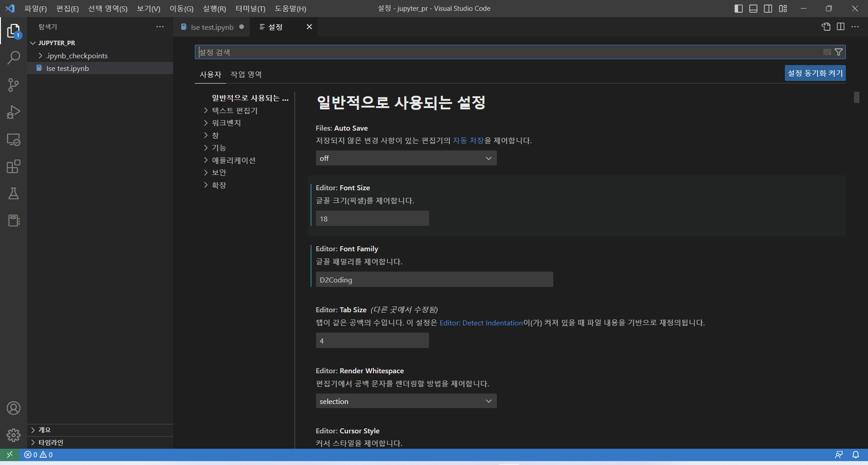Image resolution: width=868 pixels, height=465 pixels.
Task: Open Run and Debug view
Action: (14, 112)
